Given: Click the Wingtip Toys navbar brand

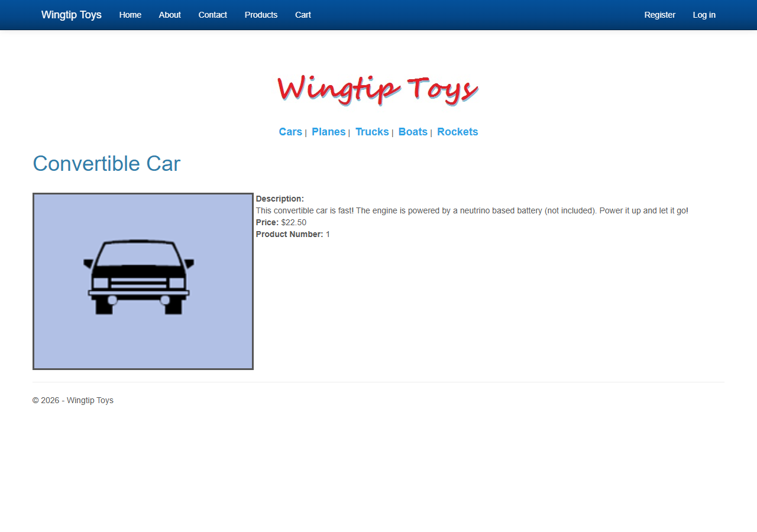Looking at the screenshot, I should [x=71, y=15].
